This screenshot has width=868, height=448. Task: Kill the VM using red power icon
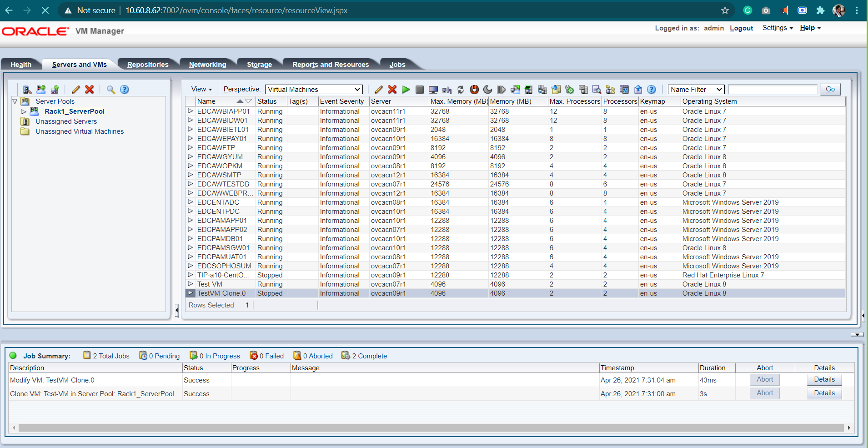tap(474, 90)
